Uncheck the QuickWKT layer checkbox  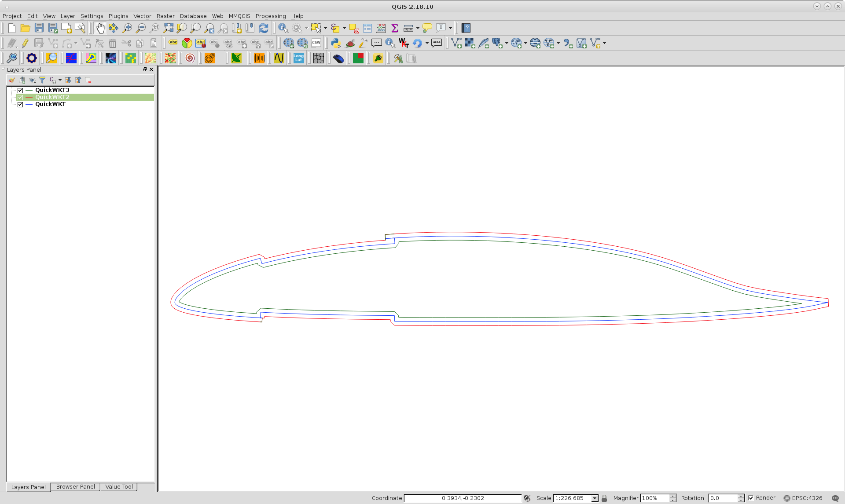20,104
